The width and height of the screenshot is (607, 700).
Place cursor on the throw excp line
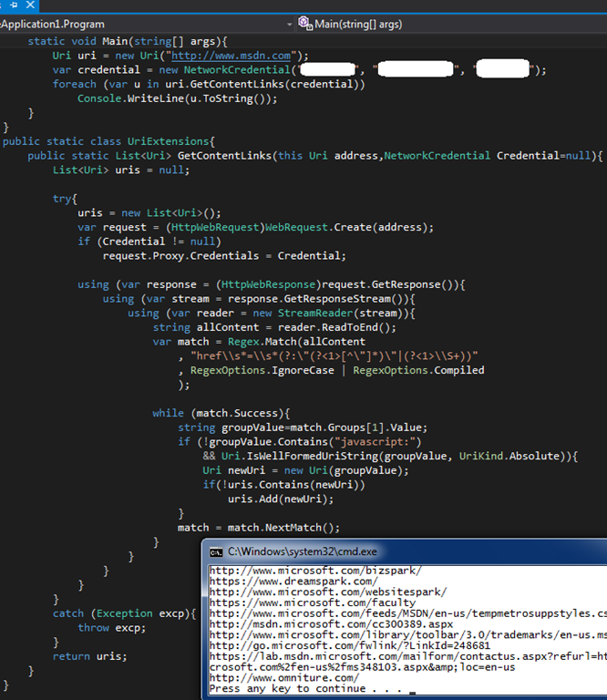pyautogui.click(x=111, y=628)
